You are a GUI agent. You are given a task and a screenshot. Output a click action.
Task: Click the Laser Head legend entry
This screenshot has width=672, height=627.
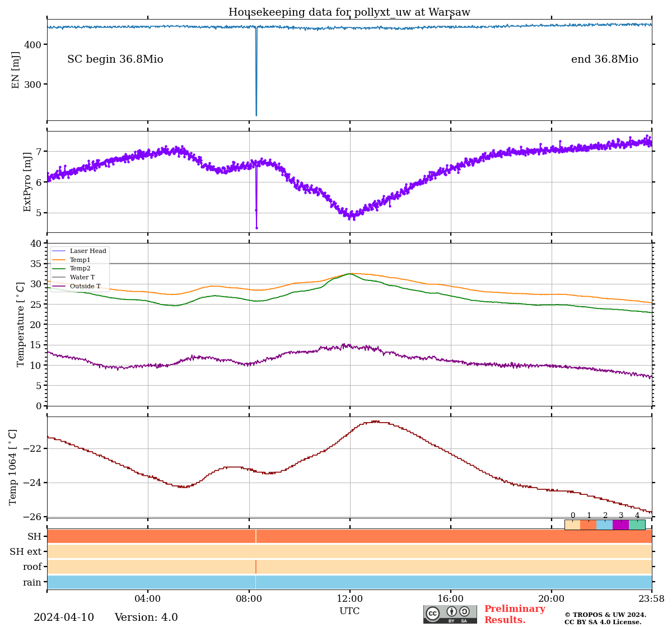pyautogui.click(x=79, y=251)
